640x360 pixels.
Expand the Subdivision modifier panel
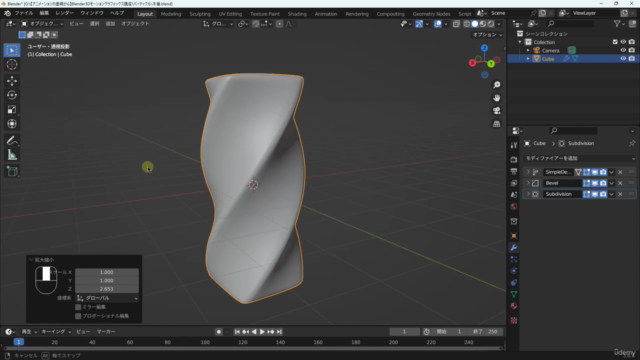pos(528,194)
